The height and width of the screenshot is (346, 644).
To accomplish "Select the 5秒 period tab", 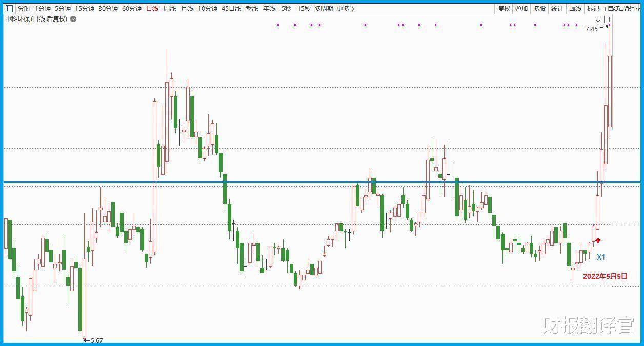I will [286, 9].
